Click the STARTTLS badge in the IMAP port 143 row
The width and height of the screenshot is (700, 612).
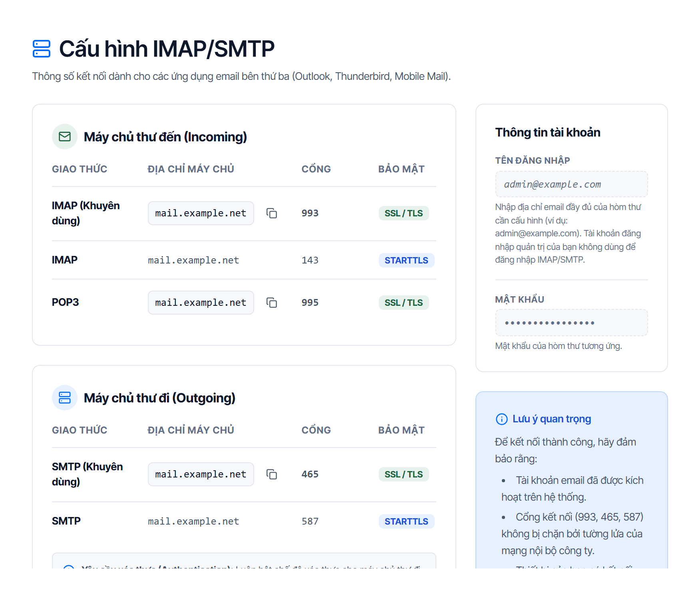[406, 260]
